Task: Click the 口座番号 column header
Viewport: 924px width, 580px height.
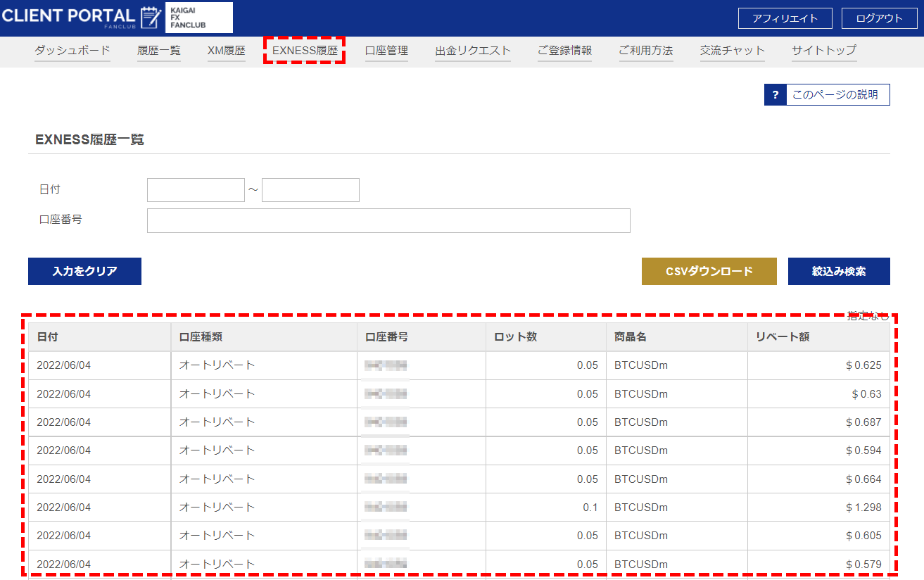Action: click(x=422, y=337)
